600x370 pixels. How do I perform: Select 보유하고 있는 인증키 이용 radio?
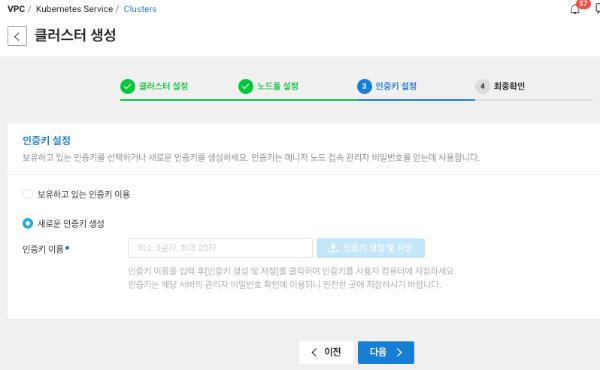[x=28, y=194]
